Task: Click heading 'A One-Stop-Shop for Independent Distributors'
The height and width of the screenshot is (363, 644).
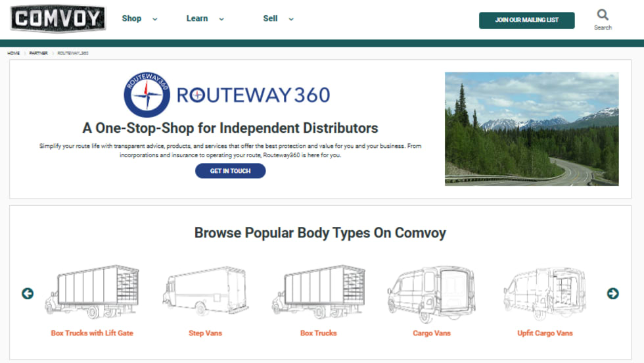Action: (x=230, y=128)
